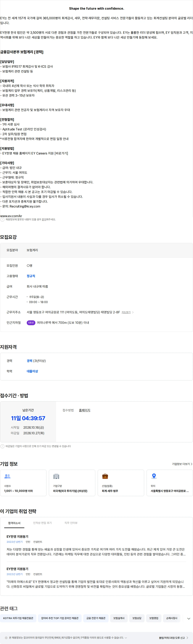This screenshot has height=644, width=193.
Task: Click the KOTRA 외투기업 채용전용관 tag
Action: click(x=18, y=618)
